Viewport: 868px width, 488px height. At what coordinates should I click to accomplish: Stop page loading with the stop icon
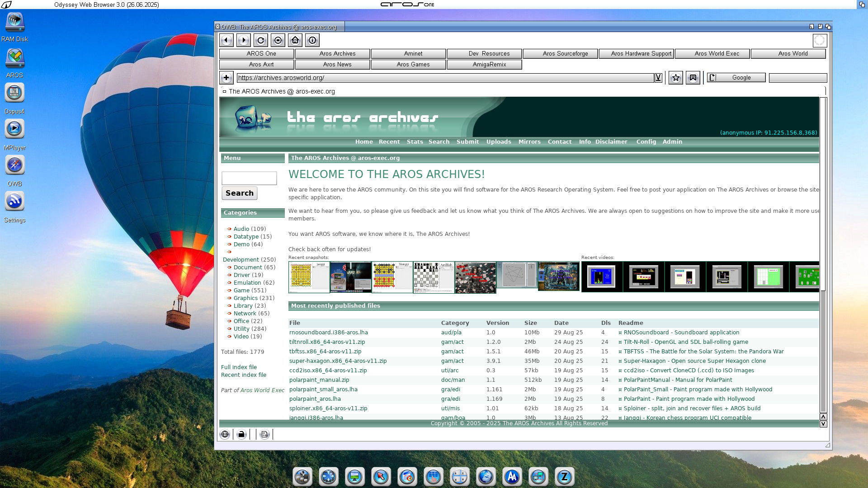278,40
